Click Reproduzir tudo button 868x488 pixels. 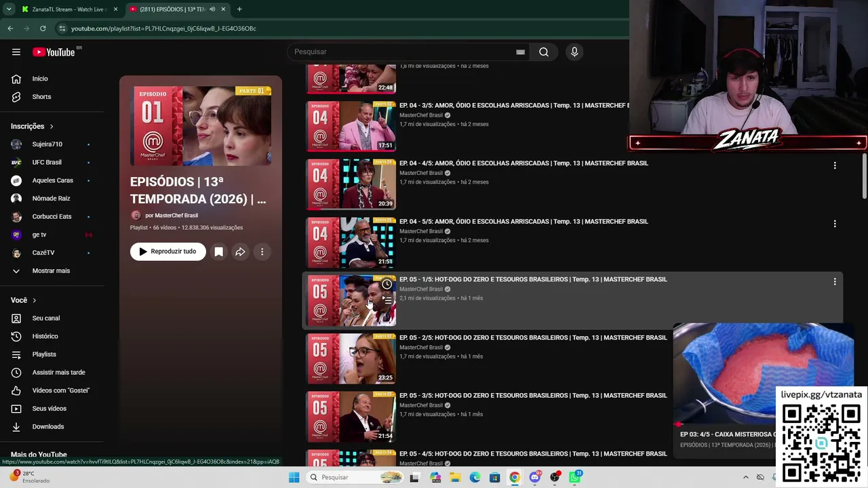click(x=168, y=251)
